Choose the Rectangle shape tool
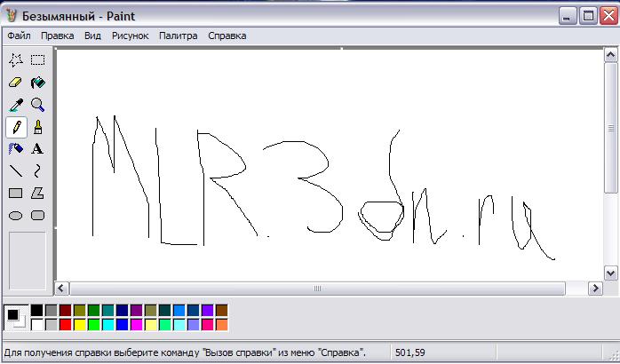This screenshot has width=620, height=364. [16, 194]
